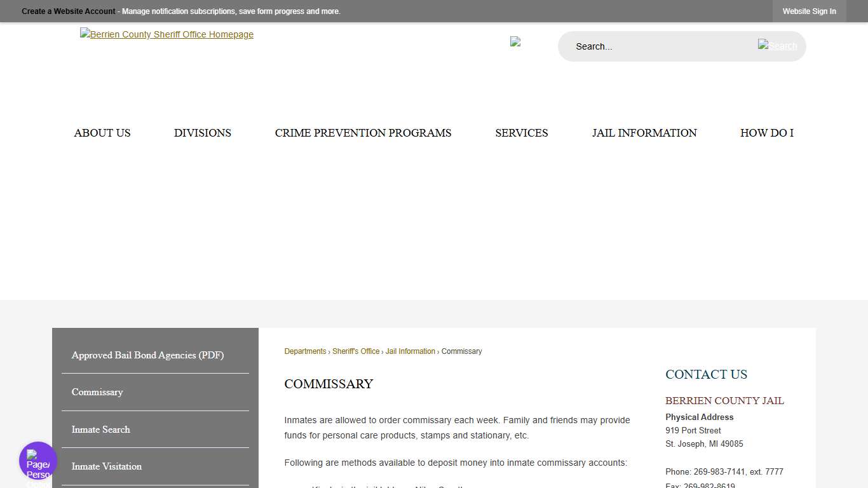Click the Departments breadcrumb link

point(305,351)
